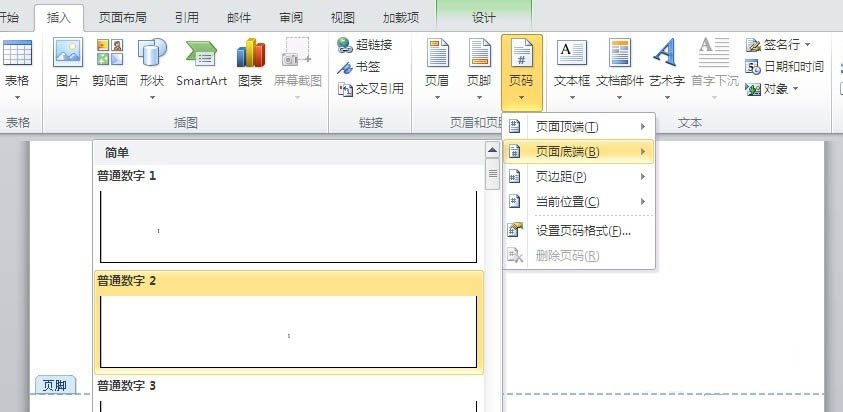
Task: Switch to the 加载项 tab
Action: [x=401, y=18]
